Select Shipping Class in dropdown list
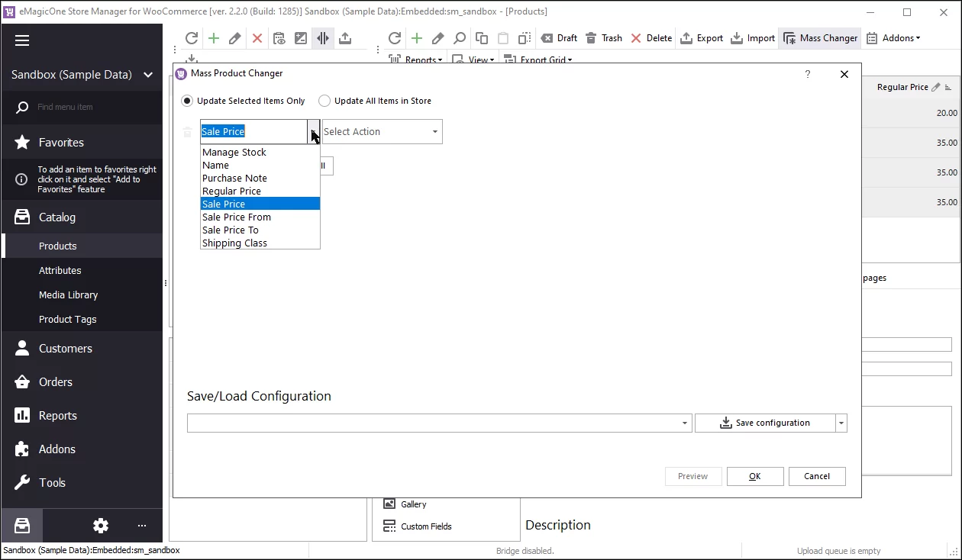This screenshot has height=560, width=962. [234, 243]
